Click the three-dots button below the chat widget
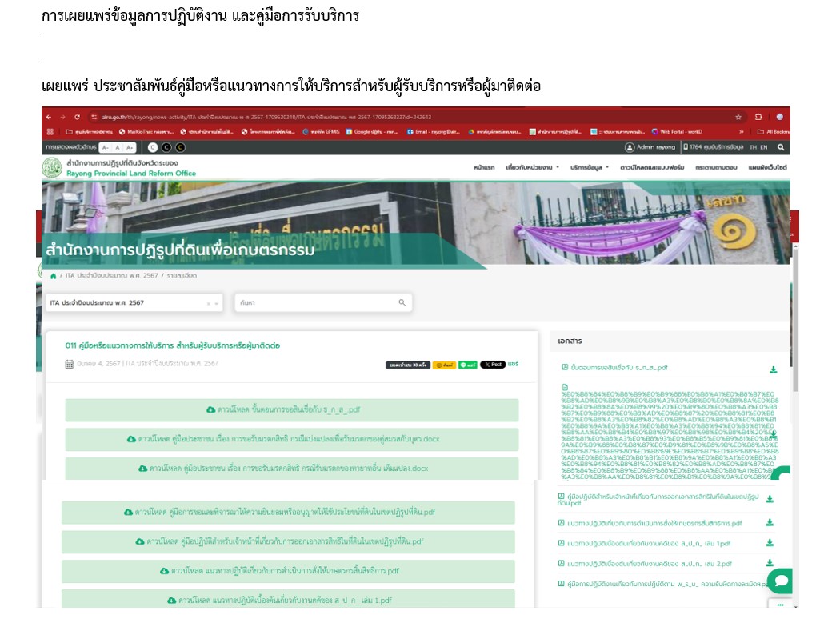Image resolution: width=840 pixels, height=643 pixels. click(x=780, y=605)
